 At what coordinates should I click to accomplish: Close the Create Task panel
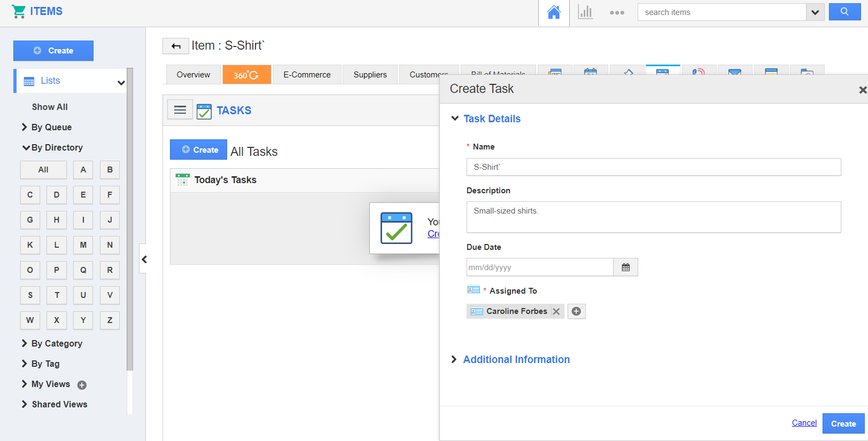pos(862,90)
